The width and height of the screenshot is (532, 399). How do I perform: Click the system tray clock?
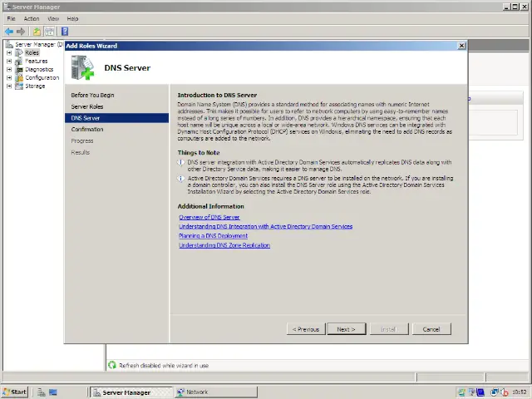520,392
